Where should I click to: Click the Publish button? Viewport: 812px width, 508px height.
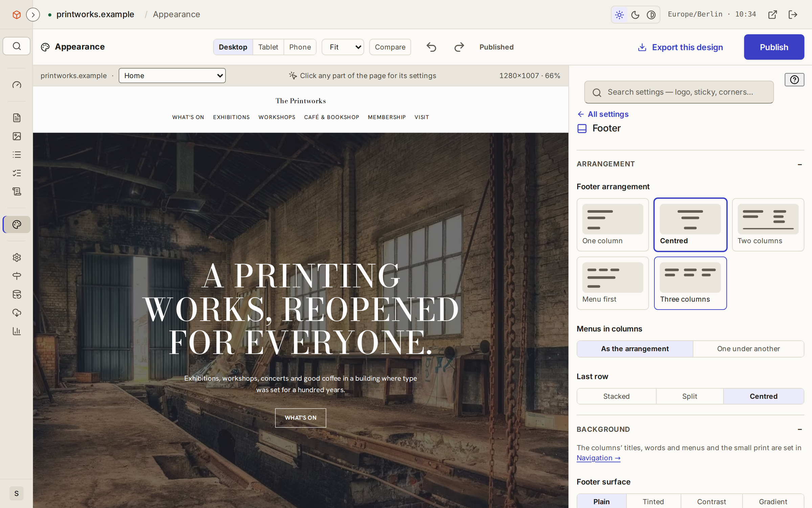(774, 47)
